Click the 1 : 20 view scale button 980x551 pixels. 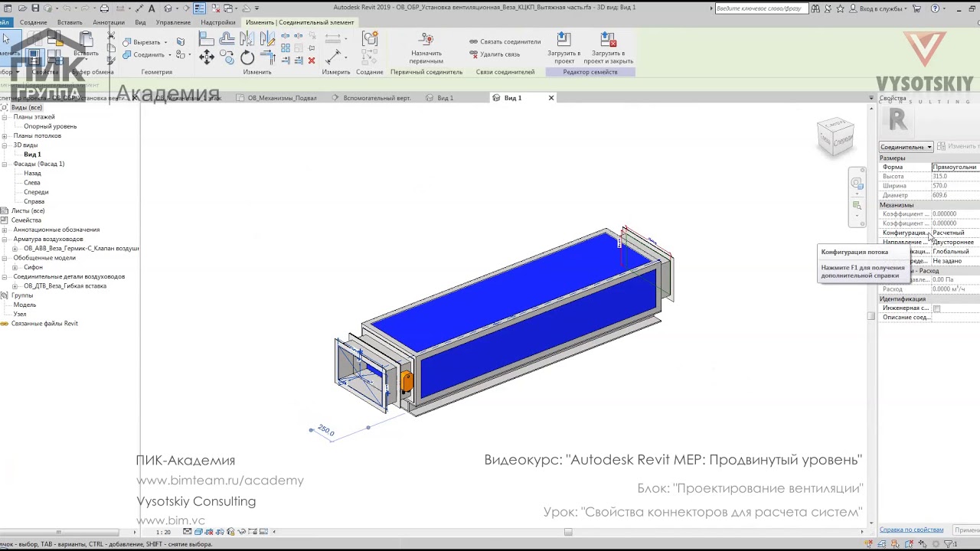(x=163, y=532)
